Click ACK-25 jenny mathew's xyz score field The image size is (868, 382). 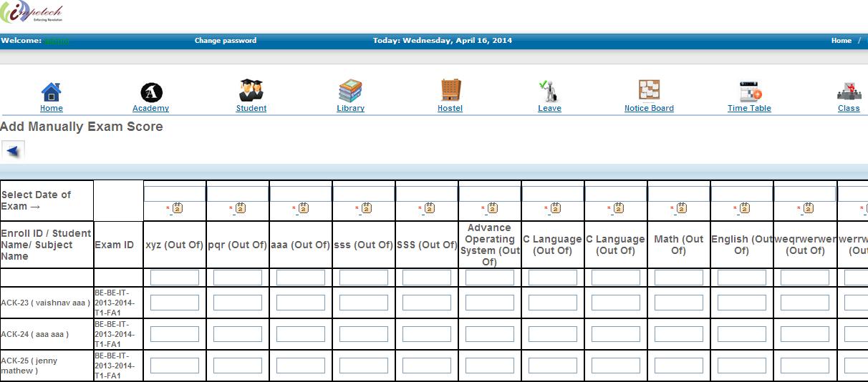(175, 366)
